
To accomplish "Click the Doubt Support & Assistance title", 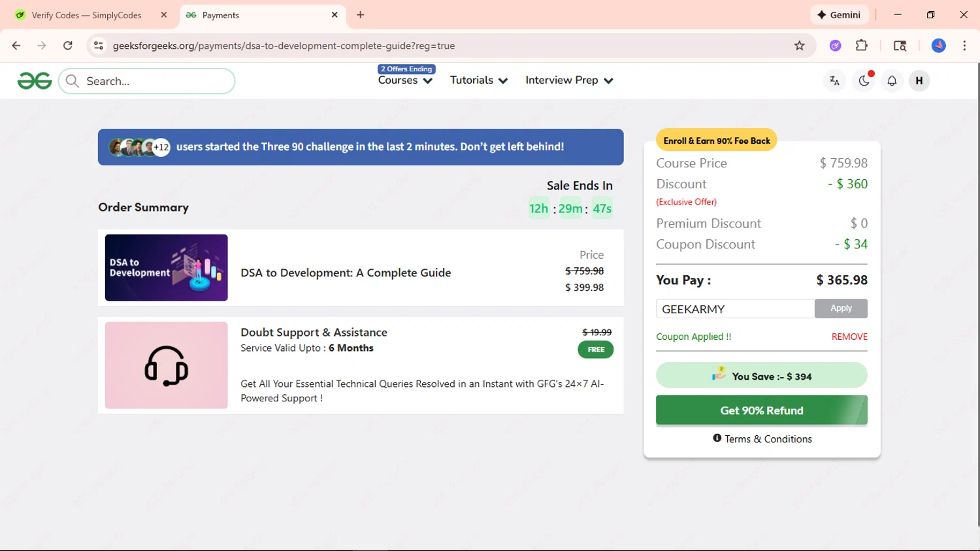I will [x=314, y=332].
